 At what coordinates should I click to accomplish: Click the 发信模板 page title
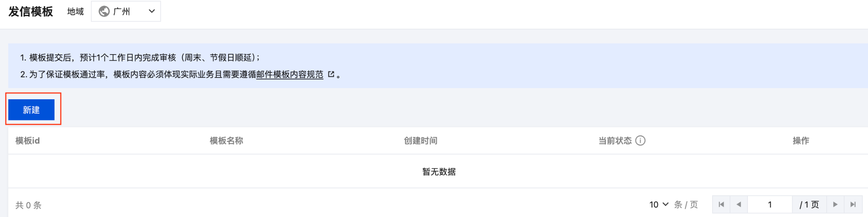tap(31, 12)
